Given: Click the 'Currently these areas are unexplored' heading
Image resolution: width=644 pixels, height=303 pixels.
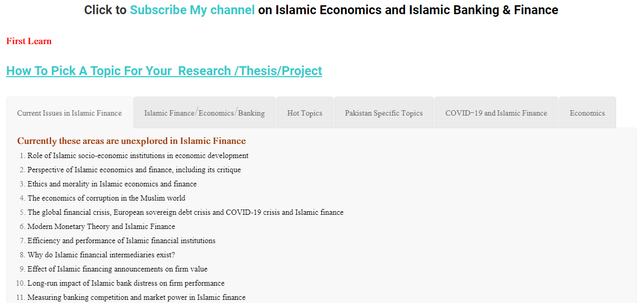Looking at the screenshot, I should 131,141.
